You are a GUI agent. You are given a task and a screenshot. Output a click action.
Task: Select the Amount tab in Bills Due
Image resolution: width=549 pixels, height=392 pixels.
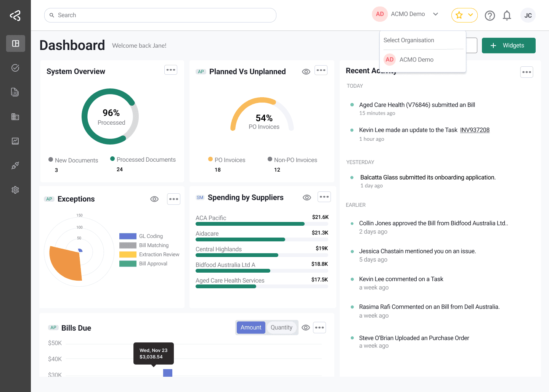[251, 327]
